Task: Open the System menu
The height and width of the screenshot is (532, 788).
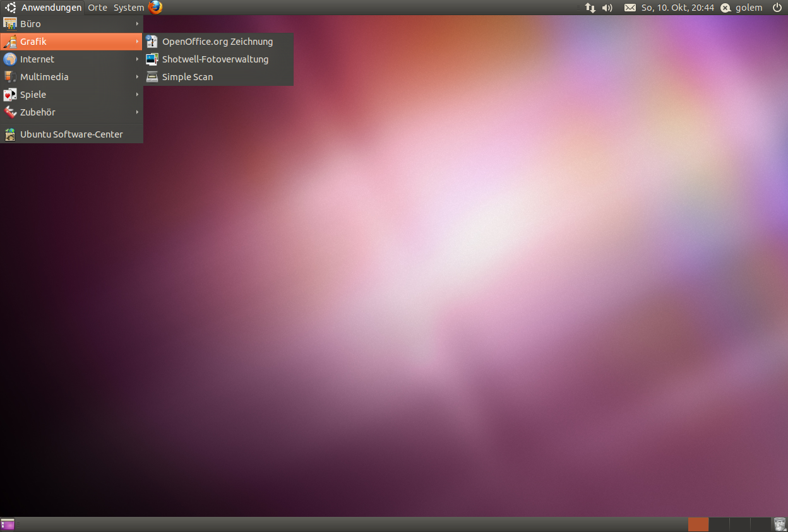Action: 129,8
